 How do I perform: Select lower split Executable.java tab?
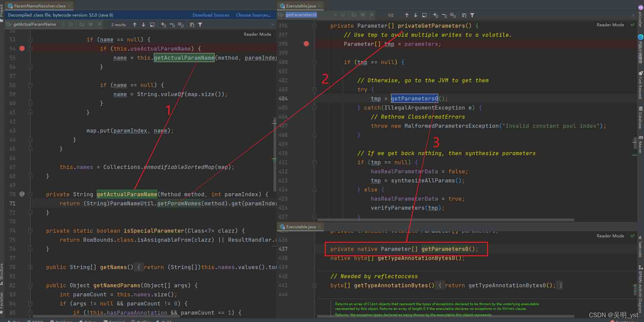pyautogui.click(x=301, y=227)
